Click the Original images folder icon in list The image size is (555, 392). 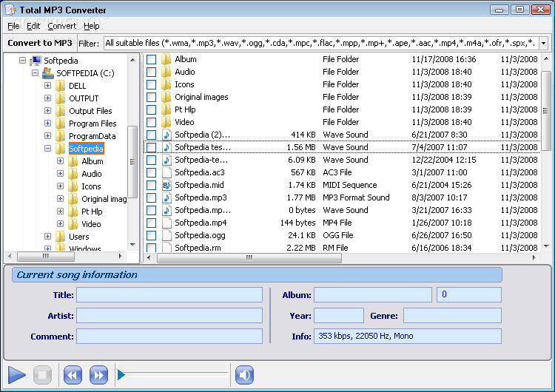pos(166,97)
